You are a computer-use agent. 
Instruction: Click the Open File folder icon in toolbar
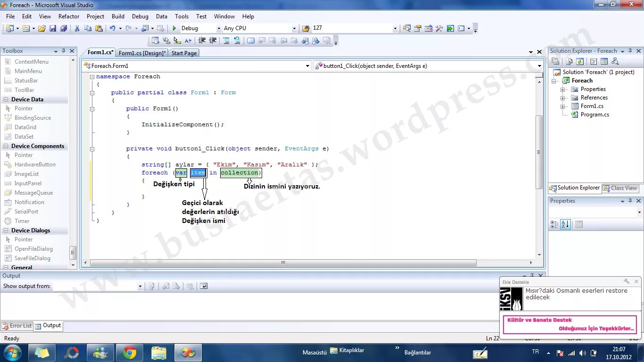point(42,28)
